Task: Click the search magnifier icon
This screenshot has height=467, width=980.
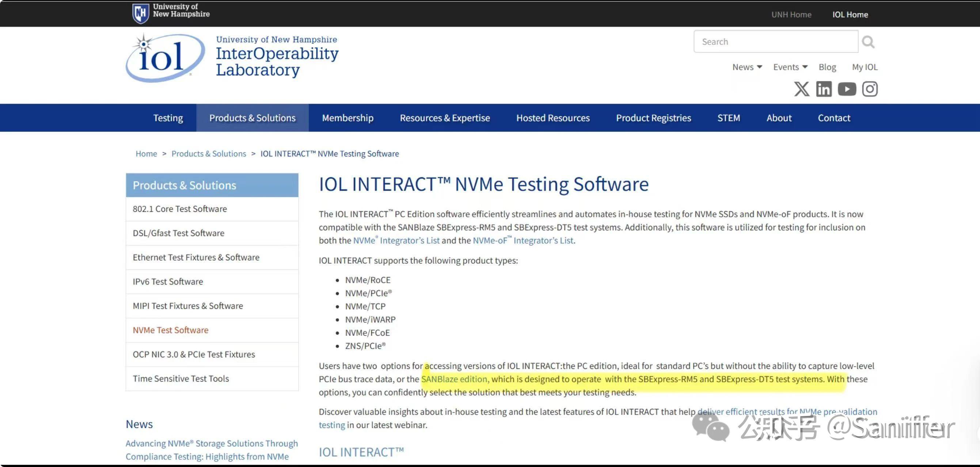Action: [x=869, y=42]
